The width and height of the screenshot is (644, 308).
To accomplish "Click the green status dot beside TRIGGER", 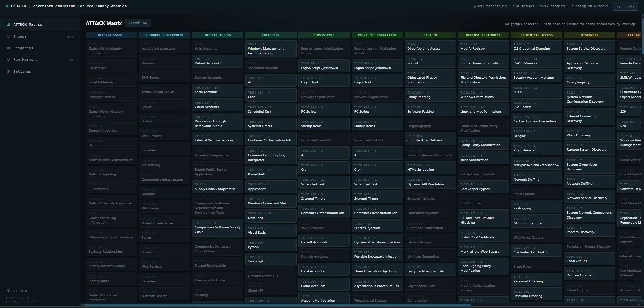I will [7, 6].
